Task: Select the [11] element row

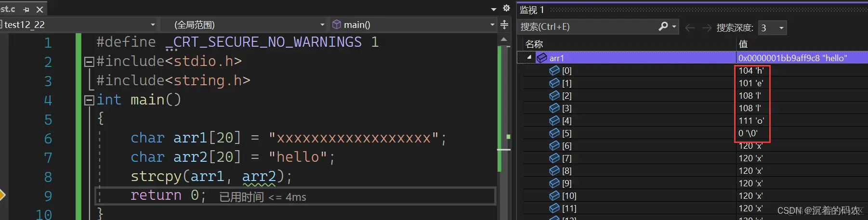Action: click(692, 208)
